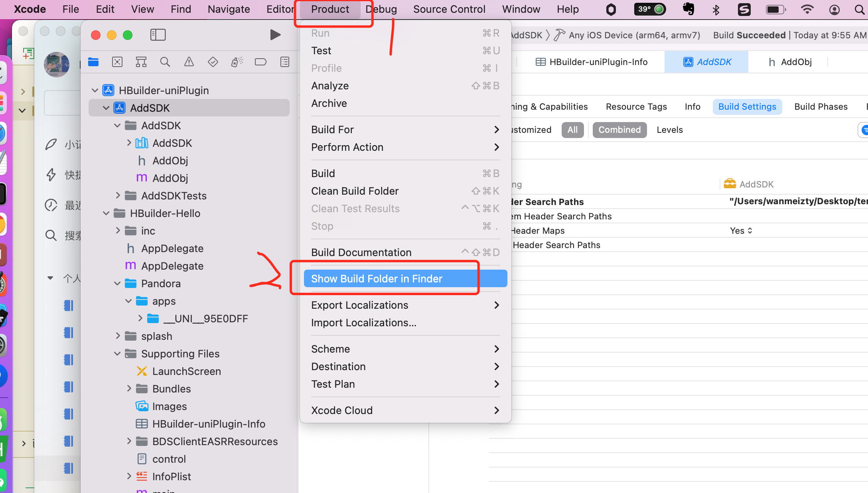
Task: Open the Symbol navigator icon
Action: pyautogui.click(x=141, y=62)
